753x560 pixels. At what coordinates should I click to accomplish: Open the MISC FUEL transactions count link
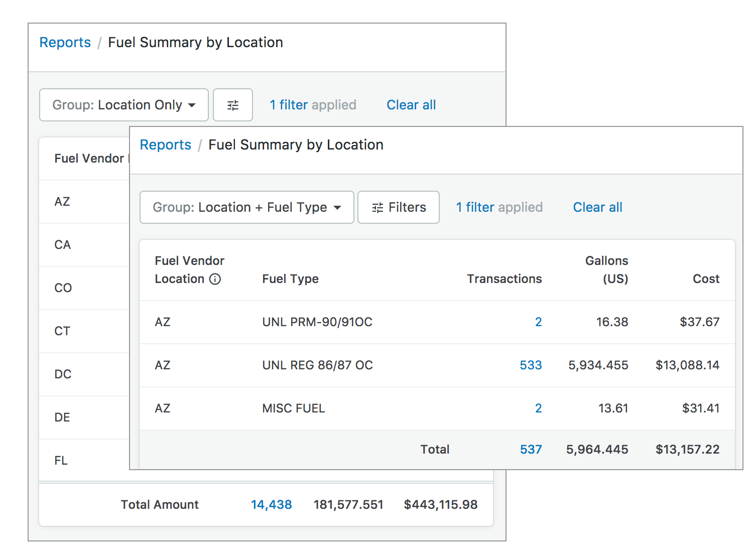(x=538, y=408)
